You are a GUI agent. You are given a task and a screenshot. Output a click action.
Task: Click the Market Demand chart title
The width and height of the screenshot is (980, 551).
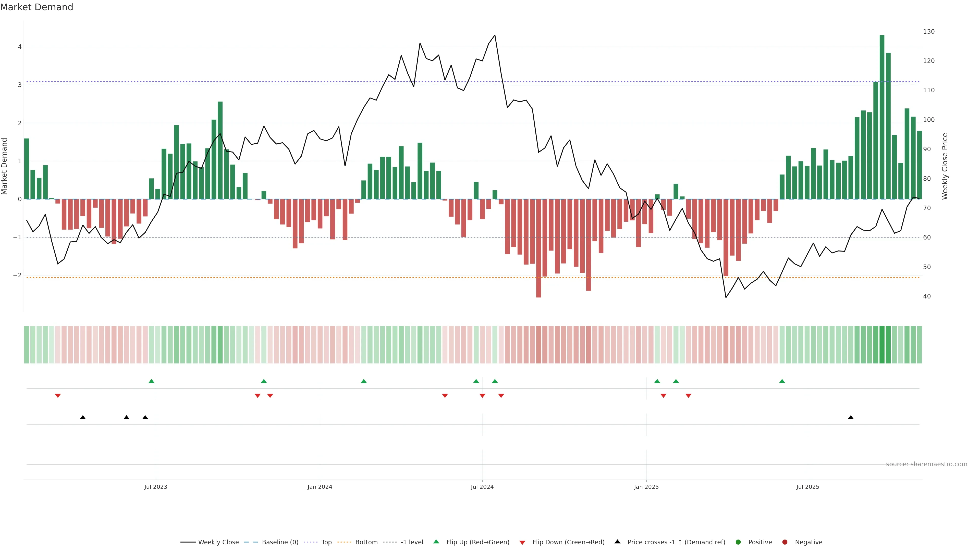pos(36,7)
